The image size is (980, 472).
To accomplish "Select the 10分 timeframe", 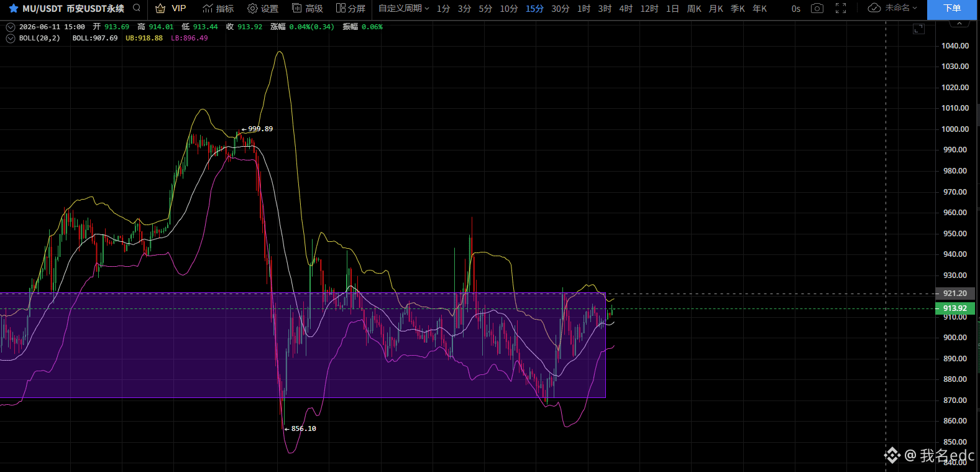I will (509, 9).
